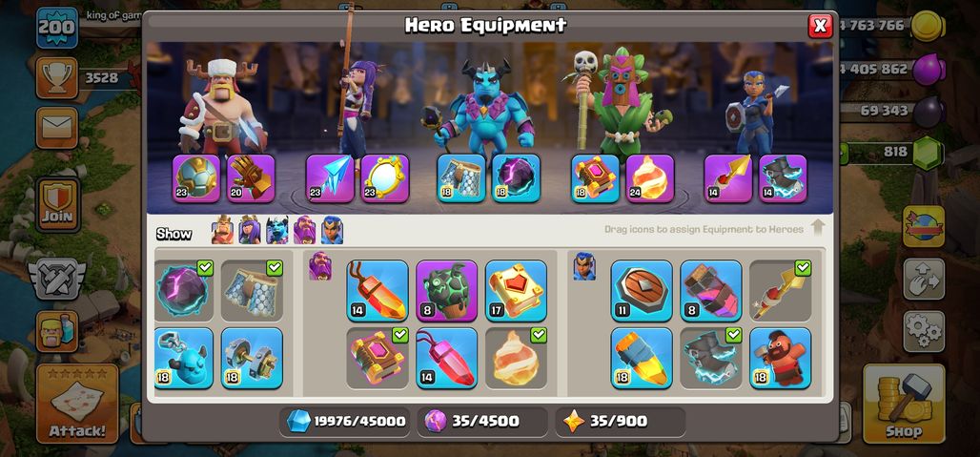The image size is (980, 457).
Task: Tap the Shiny Ore 19976/45000 counter
Action: pos(346,422)
